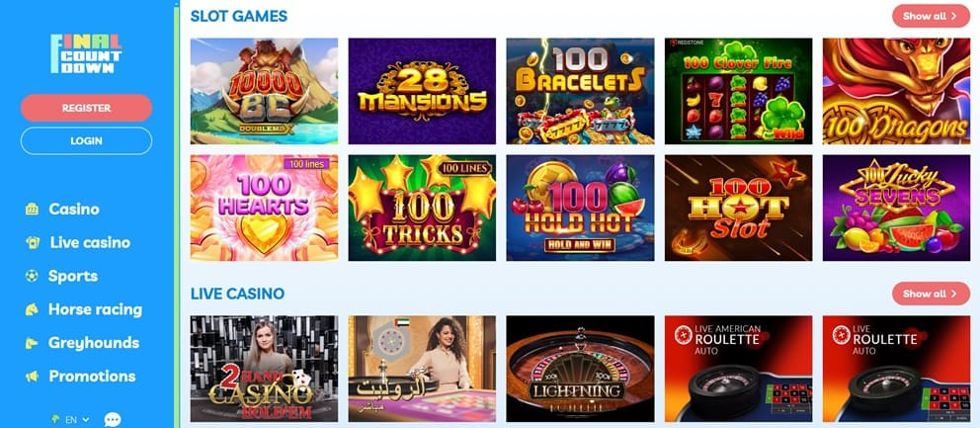980x428 pixels.
Task: Open the live chat bubble icon
Action: click(x=113, y=419)
